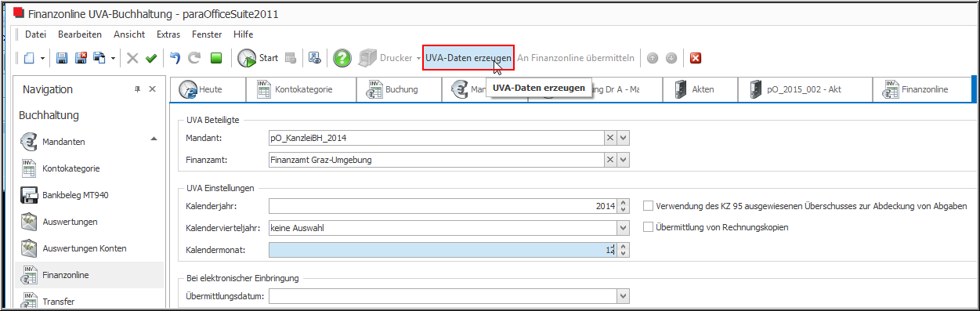Clear the Finanzamt field with X button
The height and width of the screenshot is (311, 980).
[610, 160]
